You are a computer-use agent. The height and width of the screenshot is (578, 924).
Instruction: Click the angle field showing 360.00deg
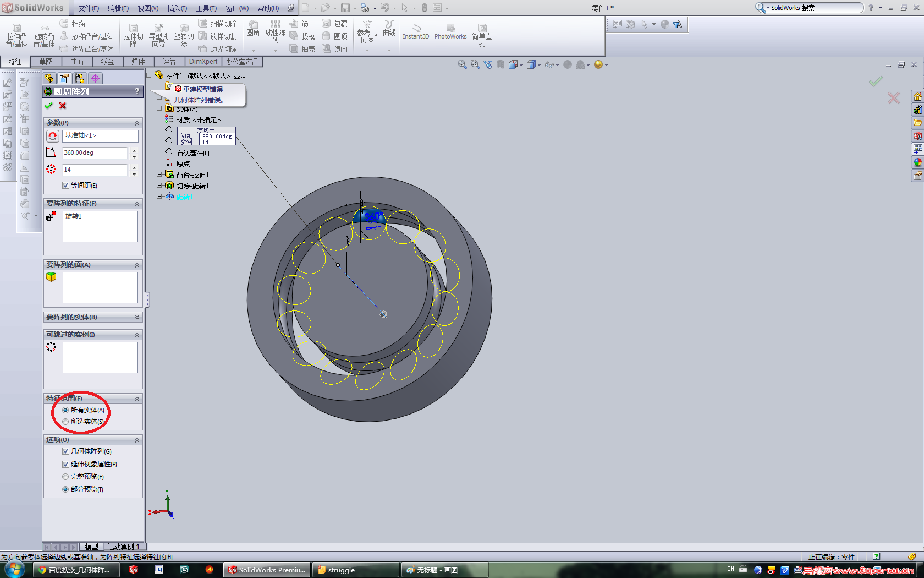95,153
